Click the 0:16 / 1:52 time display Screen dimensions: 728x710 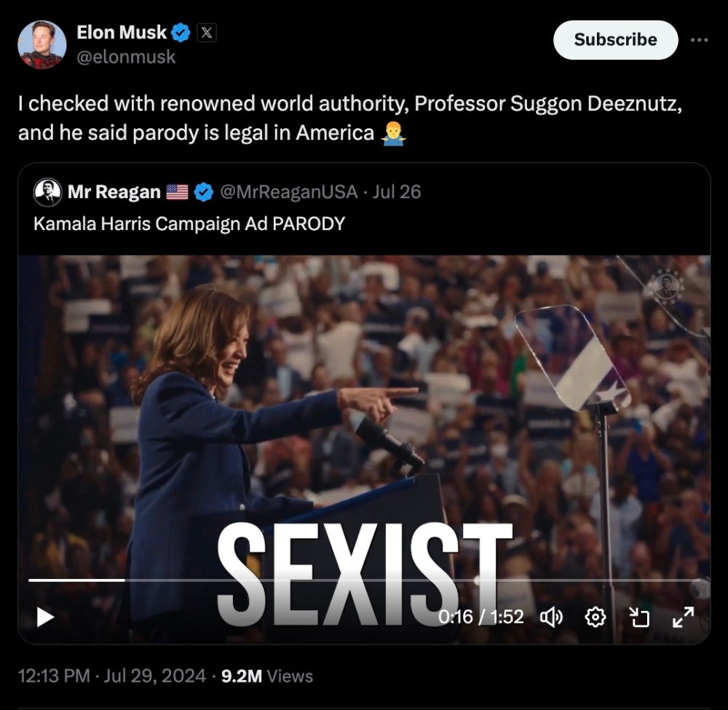pyautogui.click(x=482, y=616)
